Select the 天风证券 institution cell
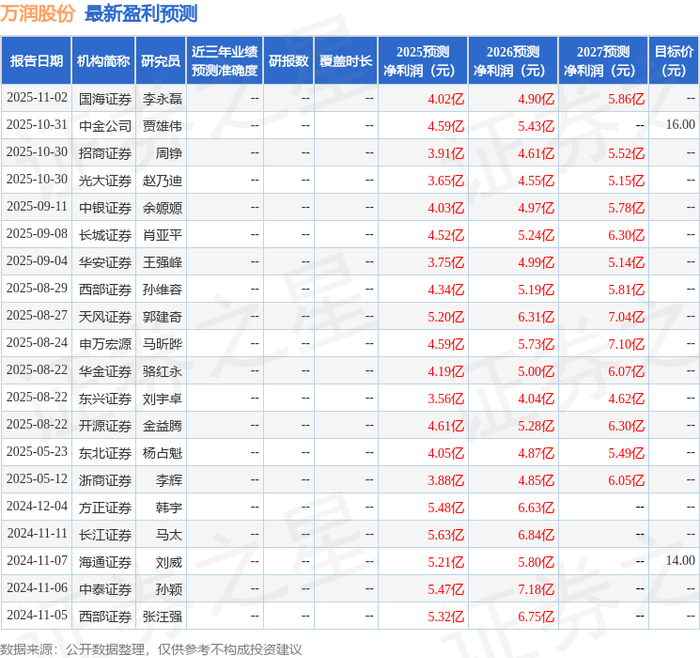Screen dimensions: 700x658 point(105,316)
